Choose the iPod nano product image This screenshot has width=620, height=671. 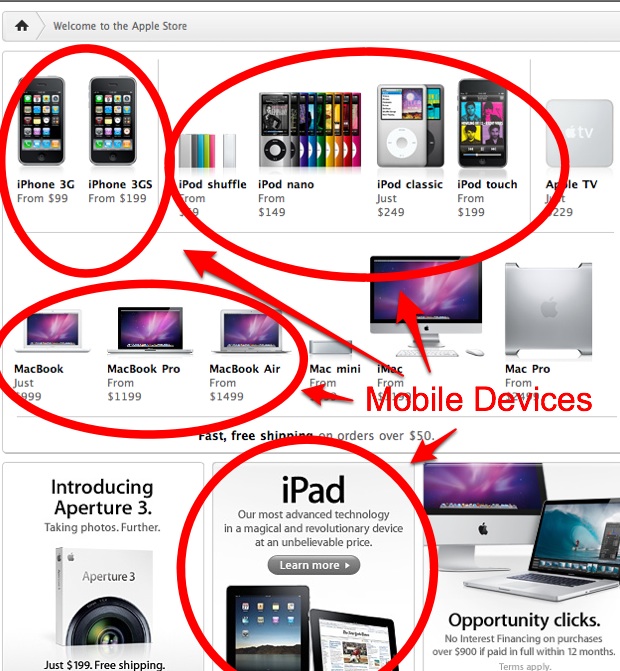coord(310,130)
